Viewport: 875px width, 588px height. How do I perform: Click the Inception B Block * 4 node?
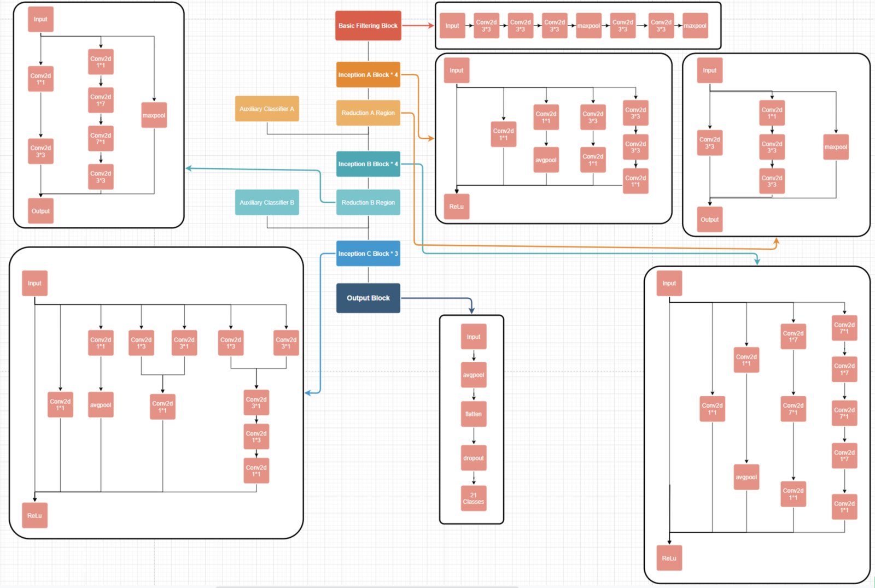point(367,164)
